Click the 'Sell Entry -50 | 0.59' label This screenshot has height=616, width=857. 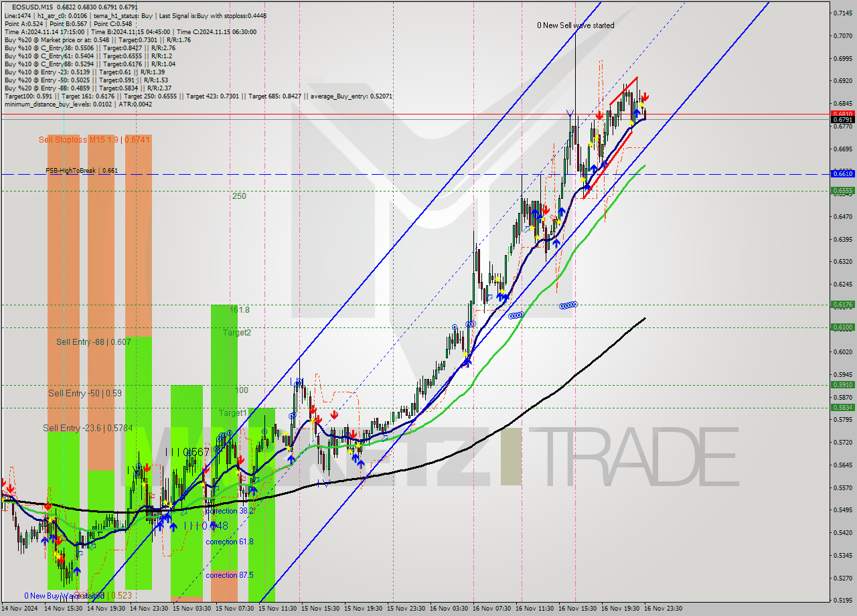coord(85,394)
